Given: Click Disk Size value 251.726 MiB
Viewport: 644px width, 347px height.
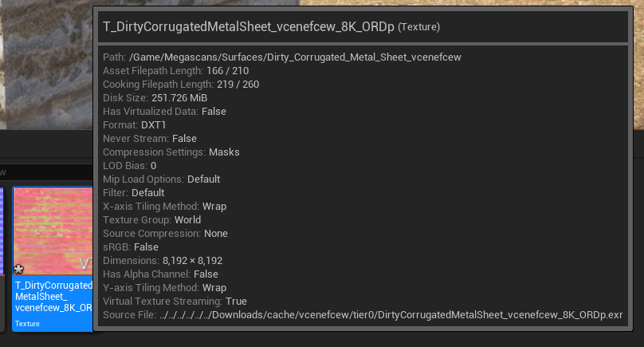Looking at the screenshot, I should click(x=179, y=98).
